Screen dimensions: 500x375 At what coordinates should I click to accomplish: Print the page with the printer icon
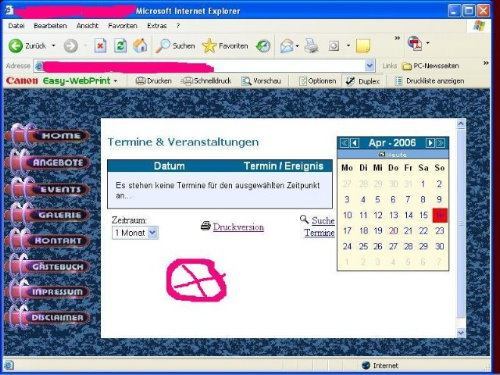[312, 46]
